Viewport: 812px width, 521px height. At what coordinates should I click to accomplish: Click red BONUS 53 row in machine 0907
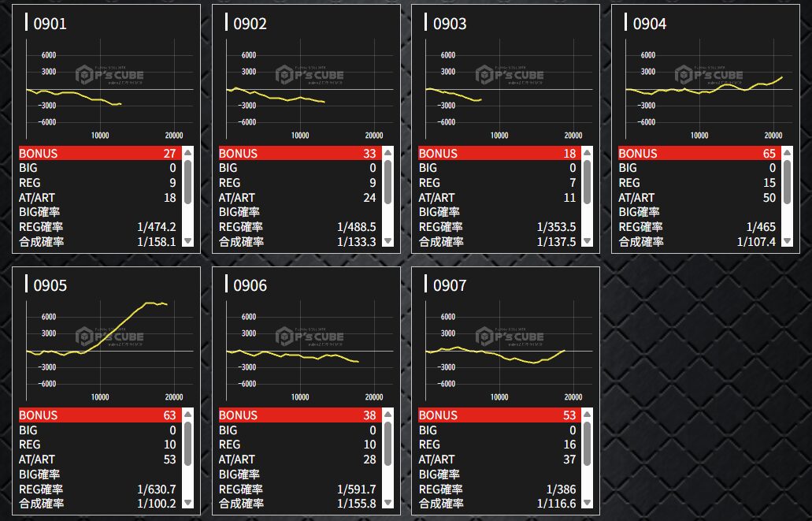coord(500,415)
